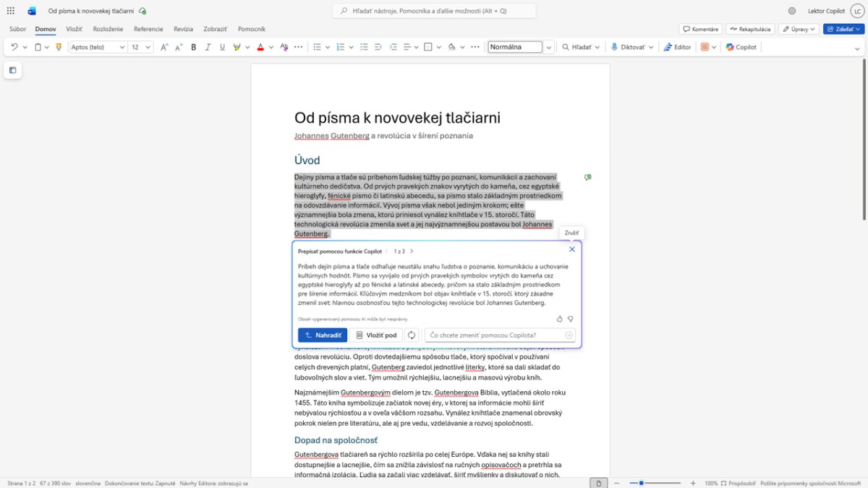Click the Bold formatting icon
This screenshot has height=488, width=868.
point(193,47)
